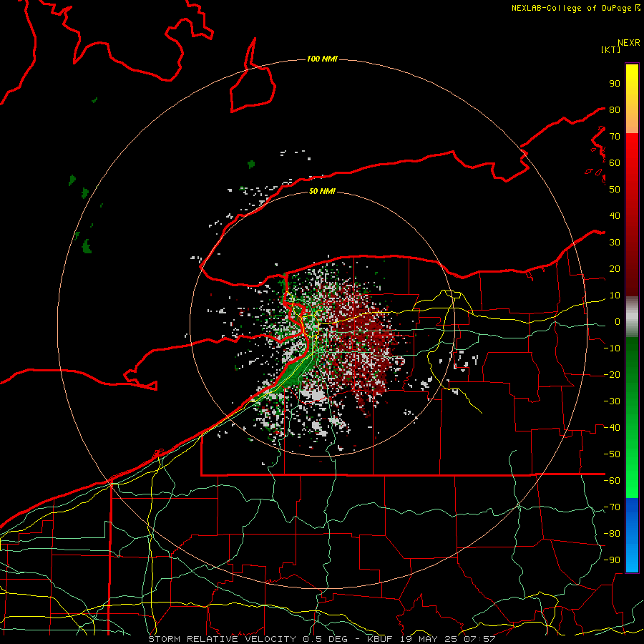Click the 60 value on the velocity scale

click(x=615, y=163)
